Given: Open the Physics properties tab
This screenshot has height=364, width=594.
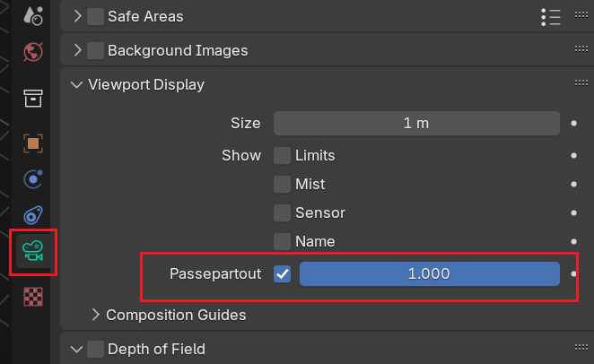Looking at the screenshot, I should (33, 179).
